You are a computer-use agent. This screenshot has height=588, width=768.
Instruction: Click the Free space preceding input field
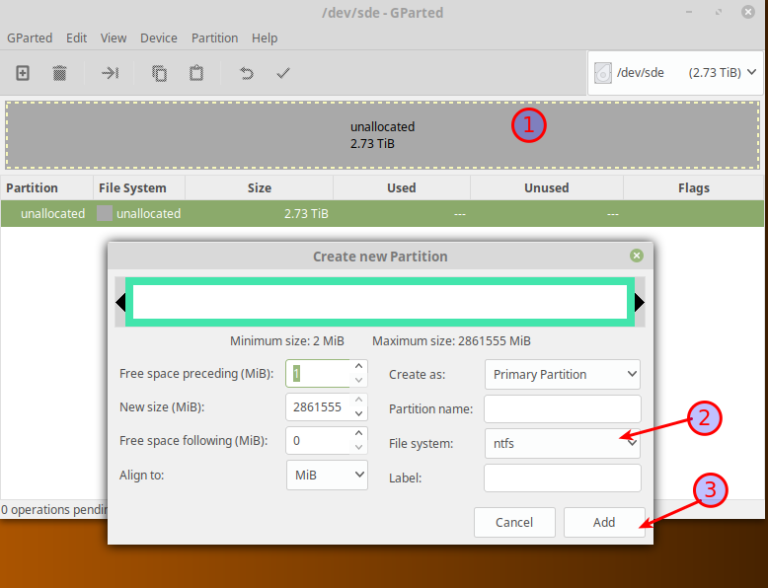(x=318, y=373)
